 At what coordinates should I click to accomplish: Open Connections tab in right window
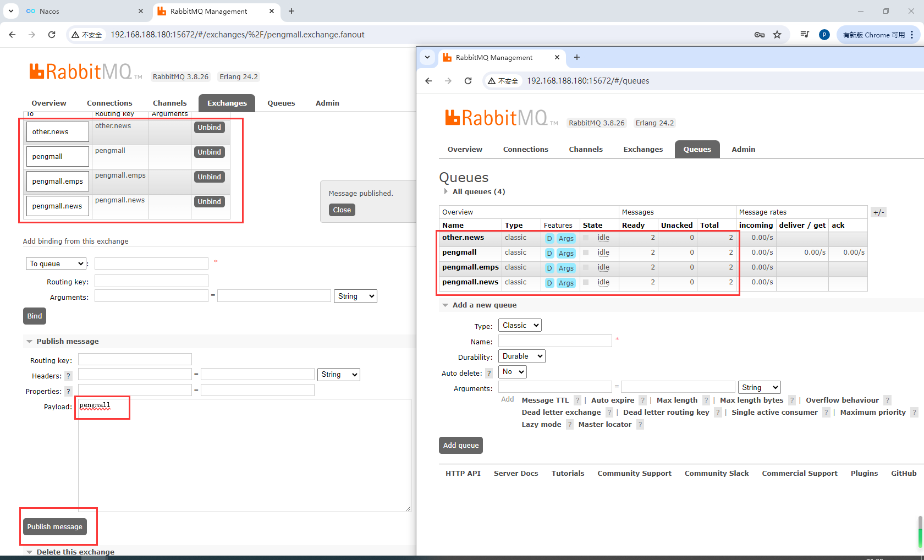tap(526, 149)
